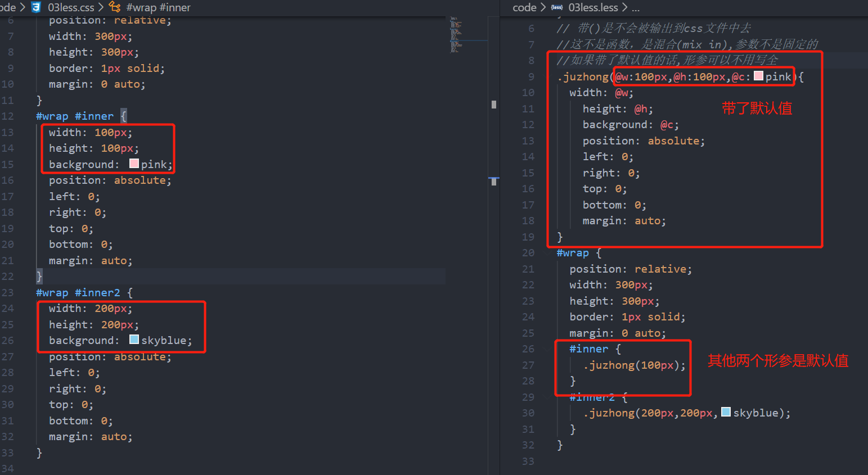The height and width of the screenshot is (475, 868).
Task: Click line number 20 in right editor gutter
Action: pos(528,253)
